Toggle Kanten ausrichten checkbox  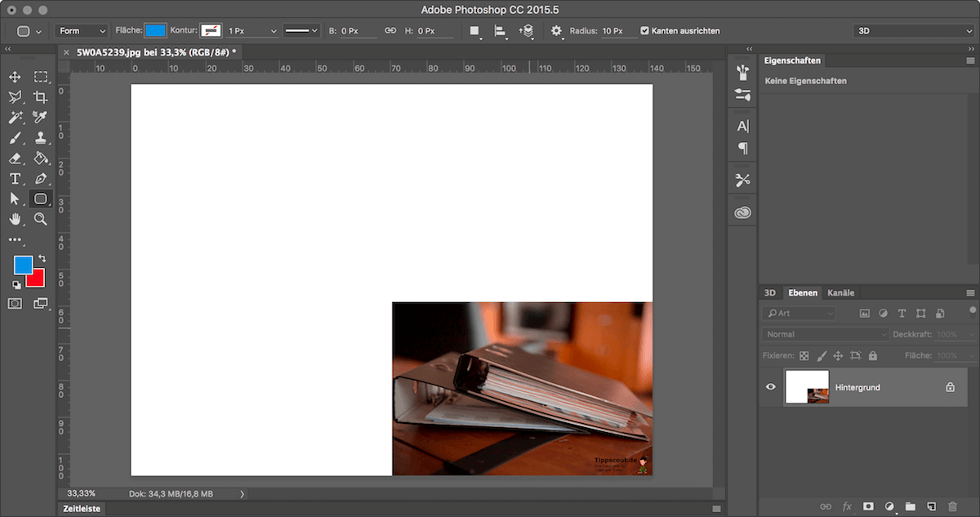coord(645,31)
